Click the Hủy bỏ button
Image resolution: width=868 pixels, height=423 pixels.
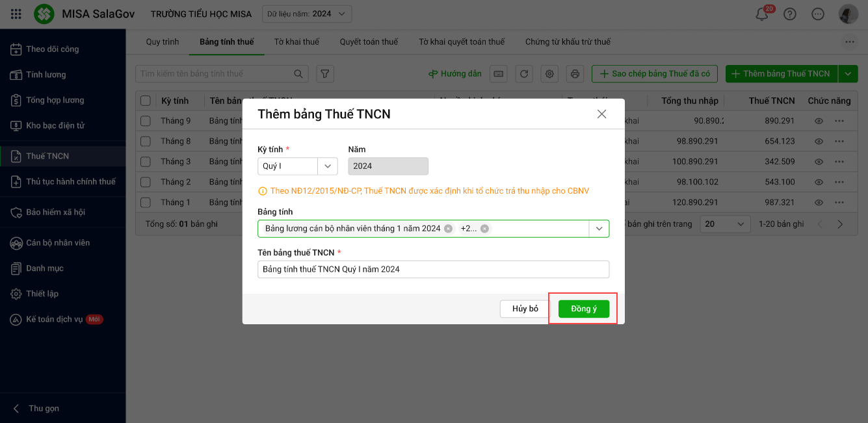tap(525, 309)
